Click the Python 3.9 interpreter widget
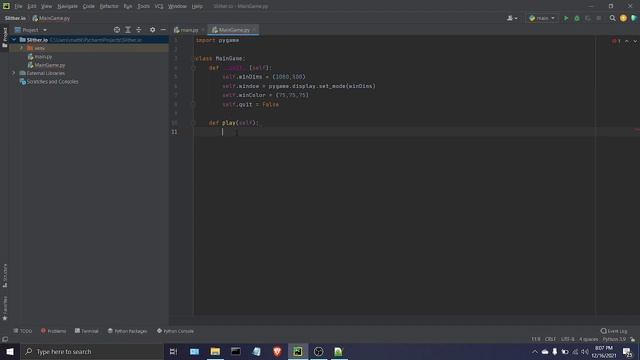This screenshot has width=640, height=360. tap(614, 339)
